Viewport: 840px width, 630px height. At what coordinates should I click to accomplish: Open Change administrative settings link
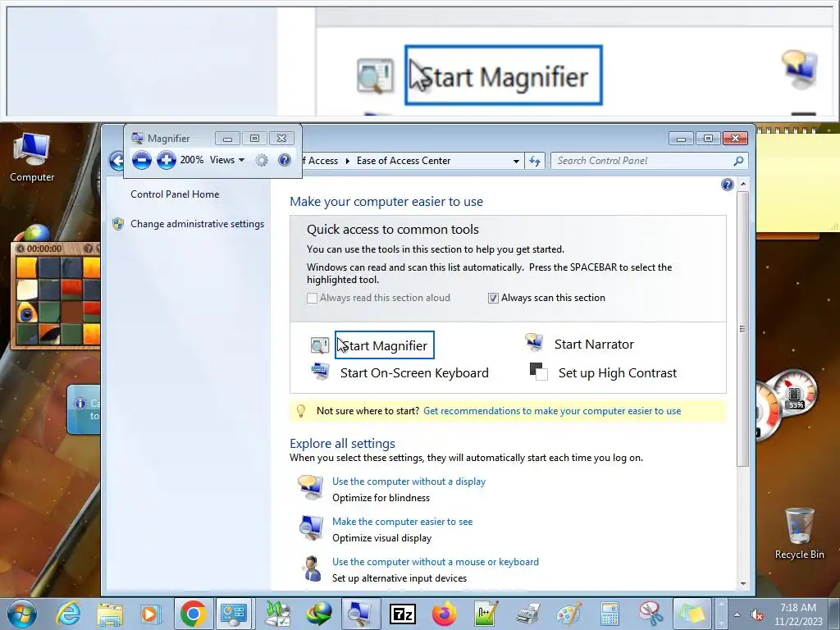click(x=197, y=224)
